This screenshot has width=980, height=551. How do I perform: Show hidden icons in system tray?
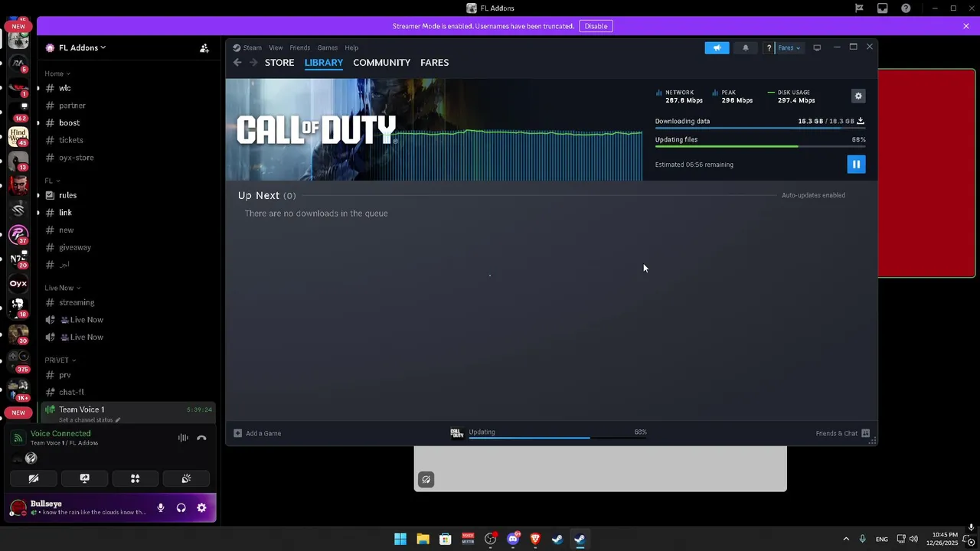[x=846, y=539]
